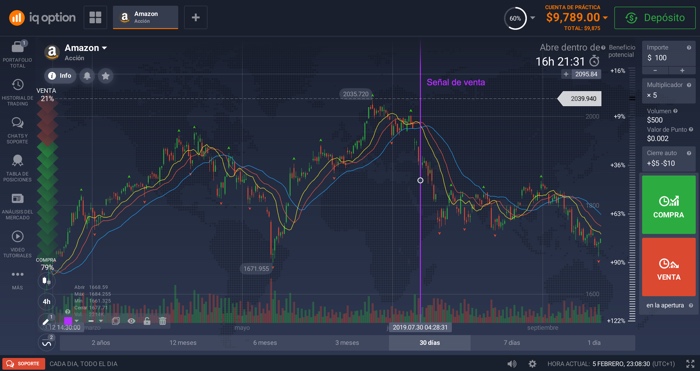Click the iq option logo
This screenshot has width=700, height=371.
pyautogui.click(x=42, y=18)
